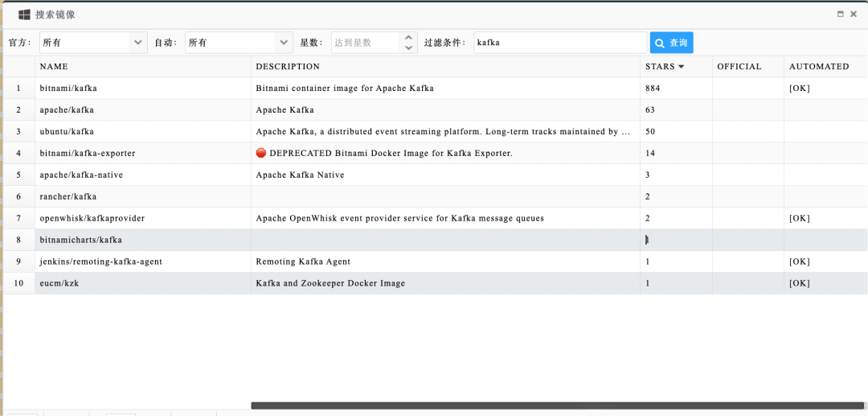Select the bitnami/kafka-exporter row
The width and height of the screenshot is (868, 416).
pyautogui.click(x=434, y=153)
